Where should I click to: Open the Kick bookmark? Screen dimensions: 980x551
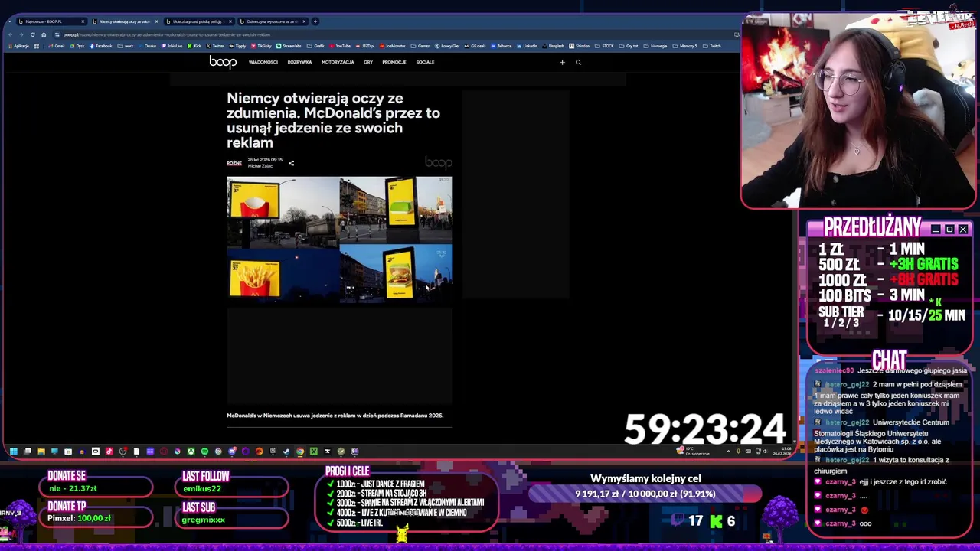point(194,46)
